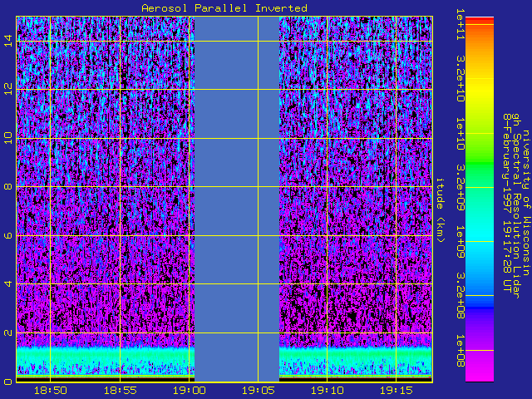
Task: Click the altitude label 12
Action: click(x=8, y=89)
